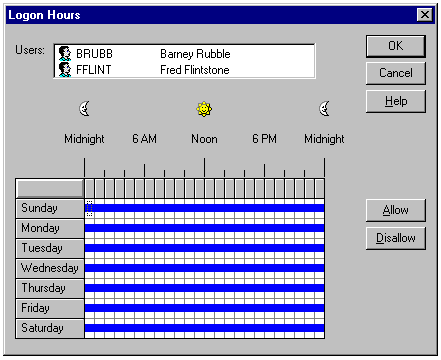The width and height of the screenshot is (441, 360).
Task: Click the FFLINT user icon in Users list
Action: pos(65,70)
